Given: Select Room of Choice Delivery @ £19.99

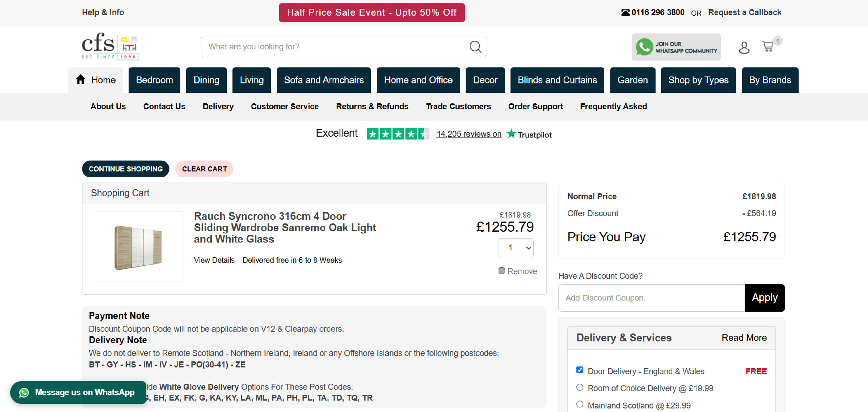Looking at the screenshot, I should [580, 387].
